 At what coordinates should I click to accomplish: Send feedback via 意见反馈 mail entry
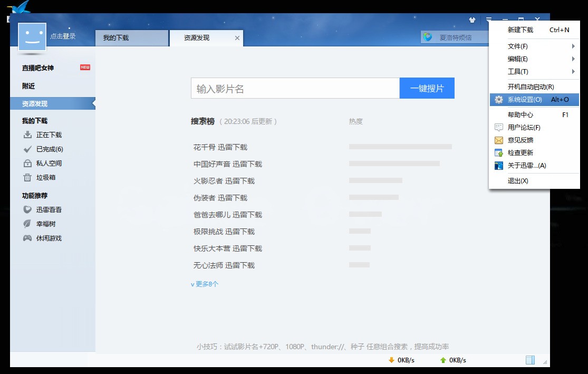click(x=521, y=140)
